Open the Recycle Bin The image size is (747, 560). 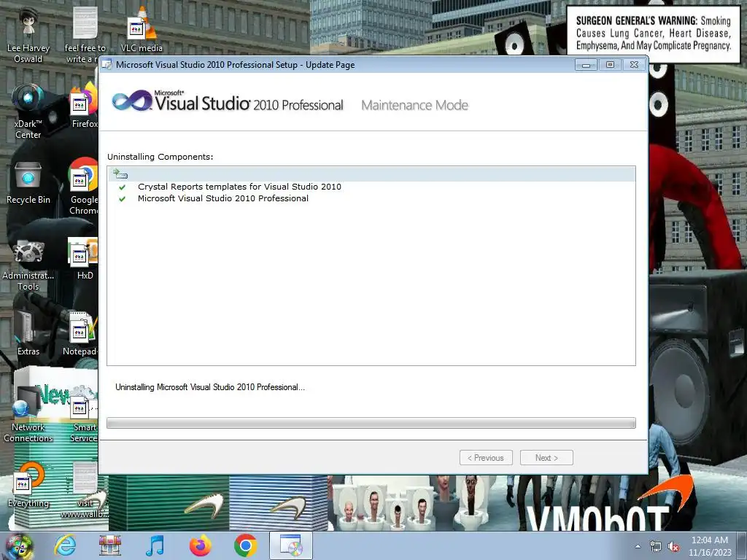pos(28,183)
